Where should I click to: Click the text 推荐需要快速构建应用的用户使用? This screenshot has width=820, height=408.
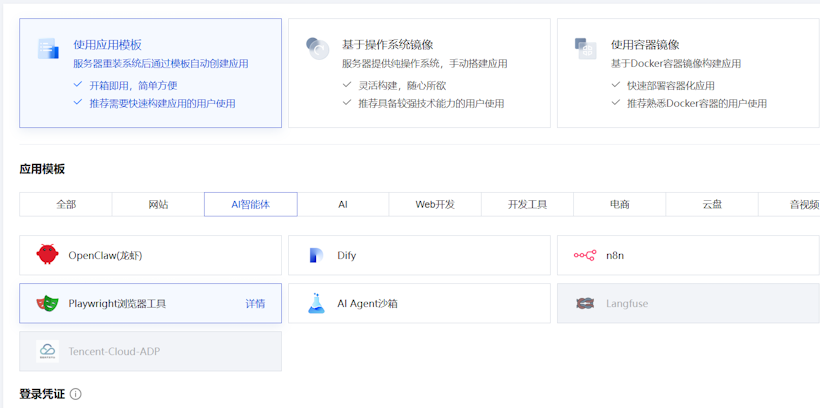(x=162, y=104)
